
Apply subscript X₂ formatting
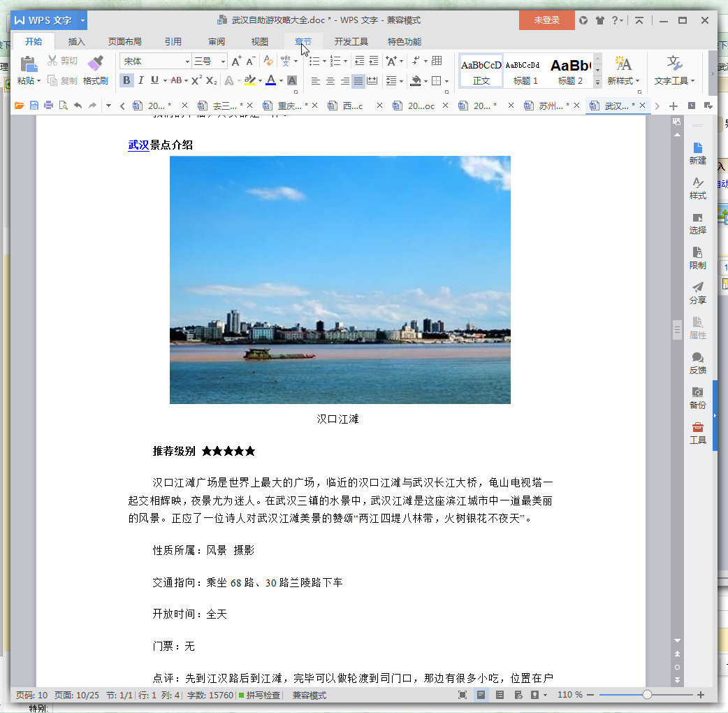(211, 80)
